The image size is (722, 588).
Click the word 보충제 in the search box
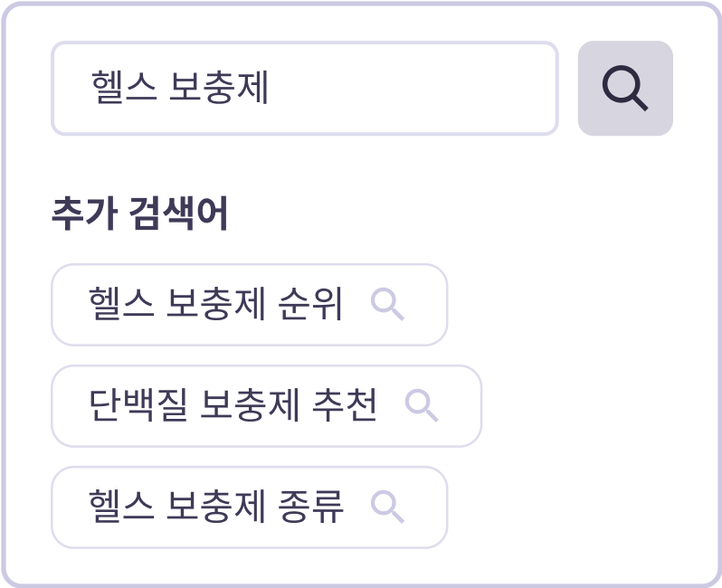219,89
